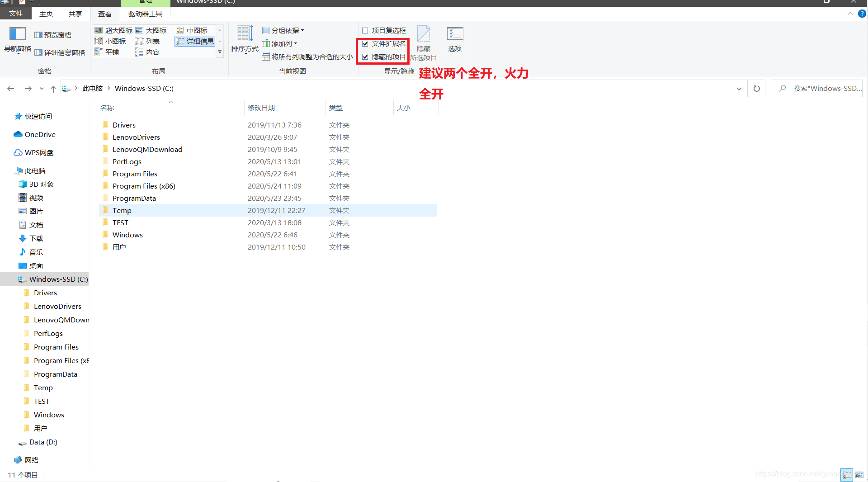868x482 pixels.
Task: Open Music (音乐) in sidebar
Action: tap(31, 252)
